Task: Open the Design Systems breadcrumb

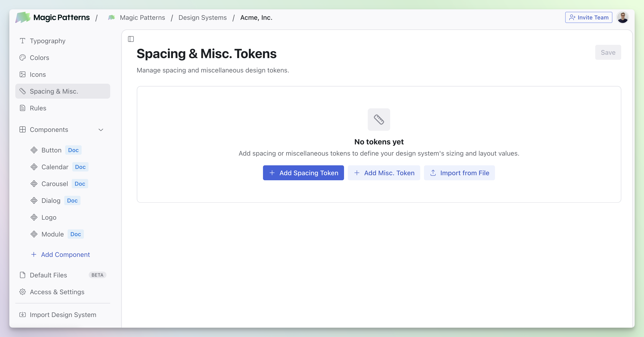Action: coord(202,18)
